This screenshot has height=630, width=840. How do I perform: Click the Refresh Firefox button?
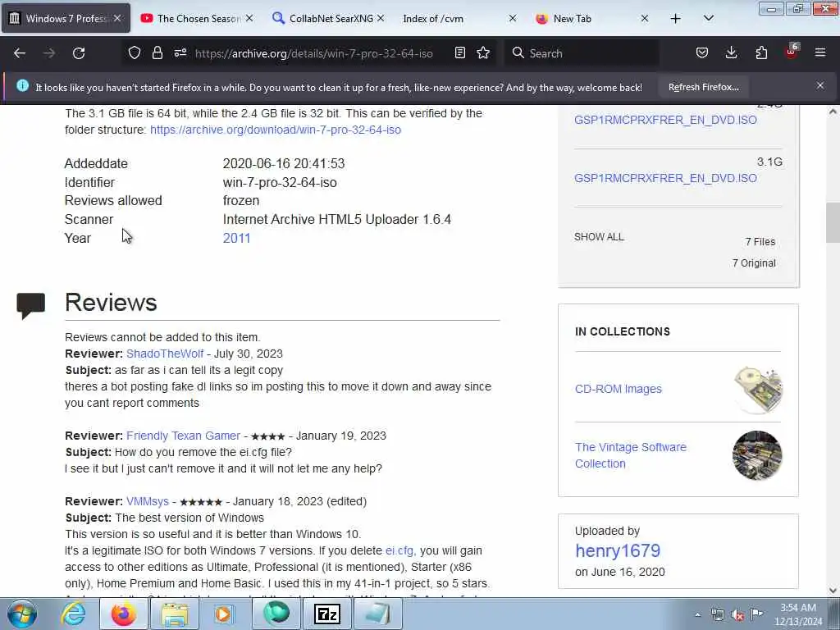703,87
